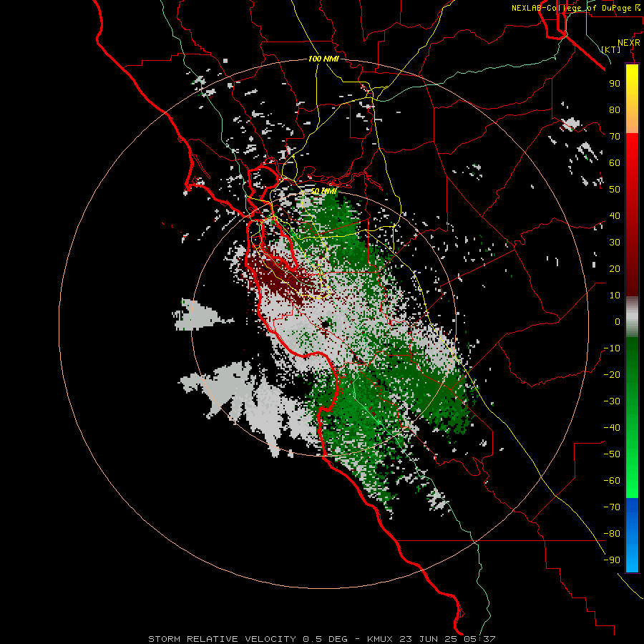
Task: Pick the orange segment of the color bar
Action: pos(632,121)
